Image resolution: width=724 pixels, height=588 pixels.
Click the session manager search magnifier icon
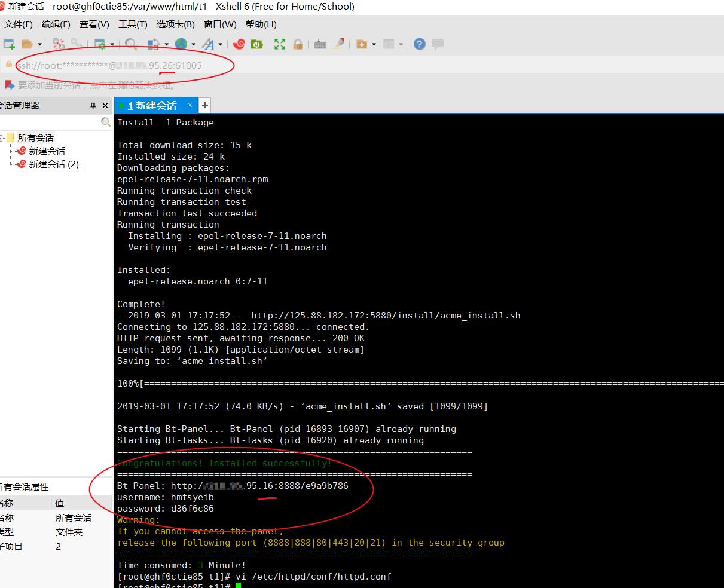coord(106,122)
